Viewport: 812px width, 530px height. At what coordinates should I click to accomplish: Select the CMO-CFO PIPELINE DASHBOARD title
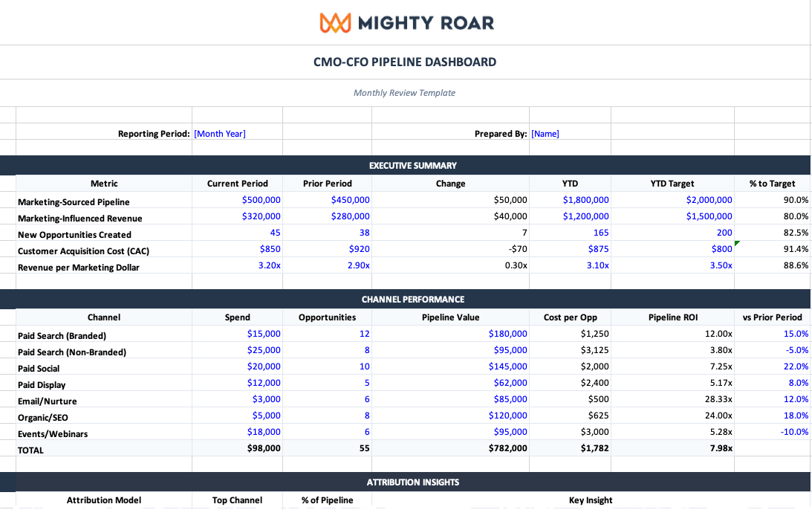pyautogui.click(x=406, y=62)
